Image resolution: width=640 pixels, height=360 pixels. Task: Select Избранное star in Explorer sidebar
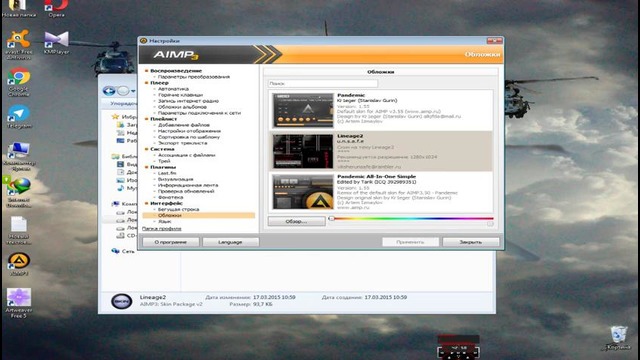pos(115,117)
